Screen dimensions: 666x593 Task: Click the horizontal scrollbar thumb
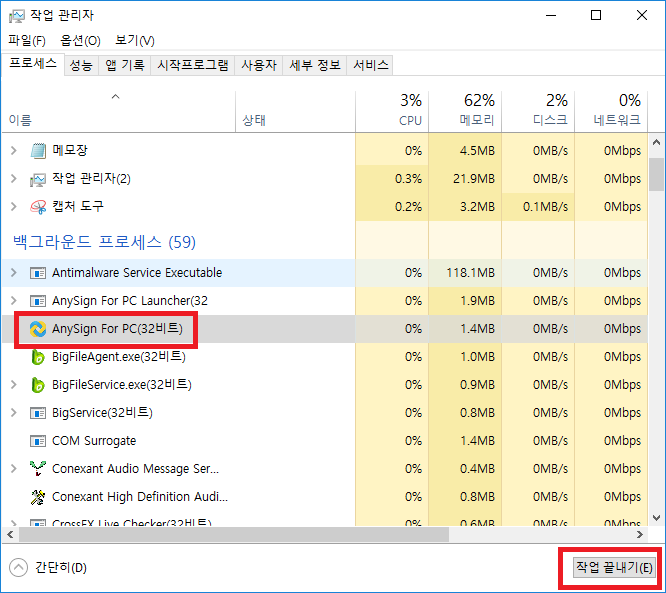pos(234,535)
